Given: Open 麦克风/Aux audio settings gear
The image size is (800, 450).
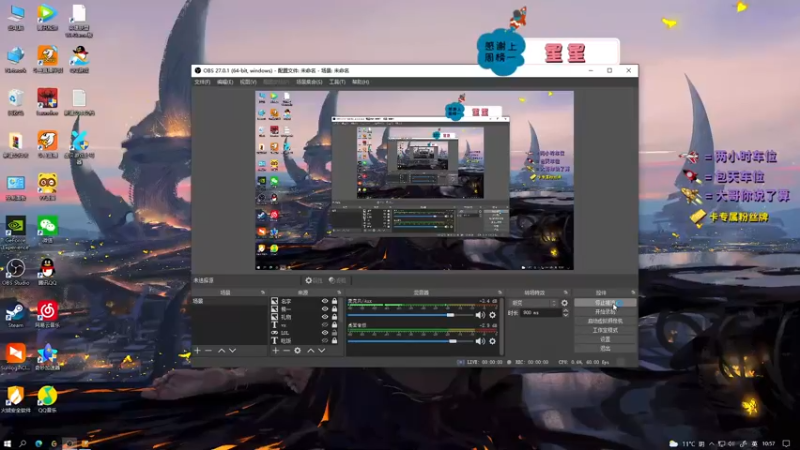Looking at the screenshot, I should click(492, 315).
